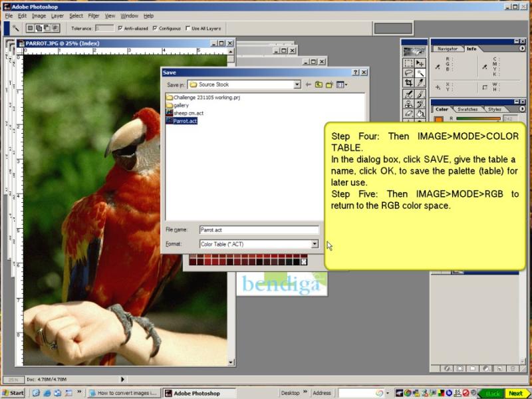
Task: Go back to last folder in Save dialog
Action: [x=308, y=84]
